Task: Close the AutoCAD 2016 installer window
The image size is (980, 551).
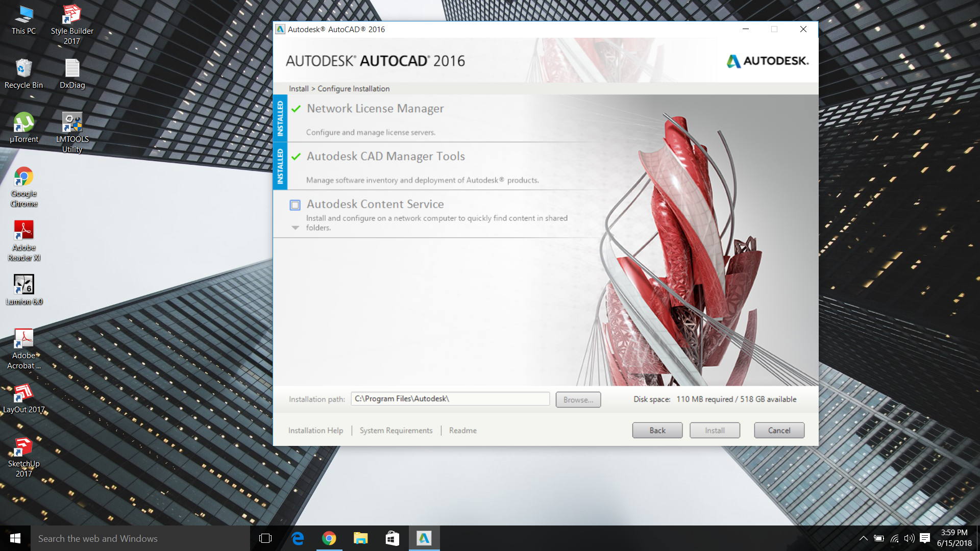Action: click(x=803, y=30)
